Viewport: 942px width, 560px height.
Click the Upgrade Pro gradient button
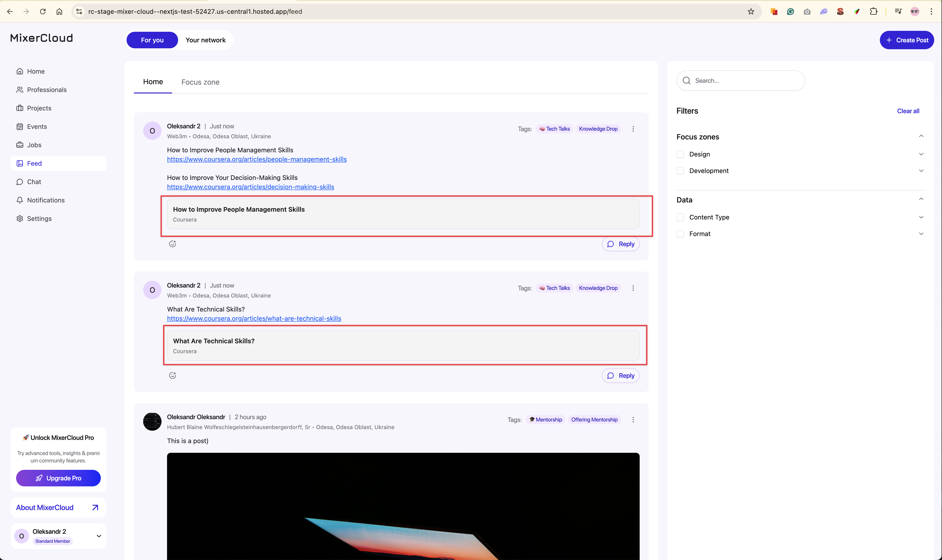[x=58, y=478]
